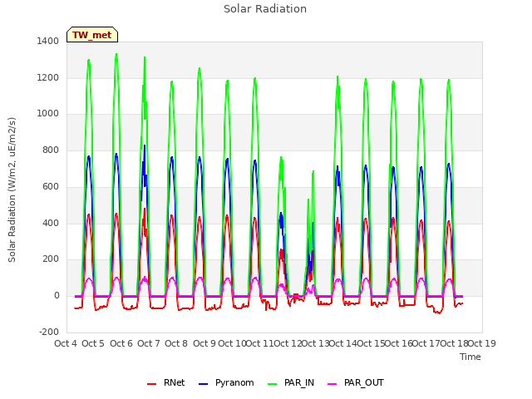The image size is (532, 399).
Task: Select the magenta PAR_OUT legend swatch
Action: [332, 384]
